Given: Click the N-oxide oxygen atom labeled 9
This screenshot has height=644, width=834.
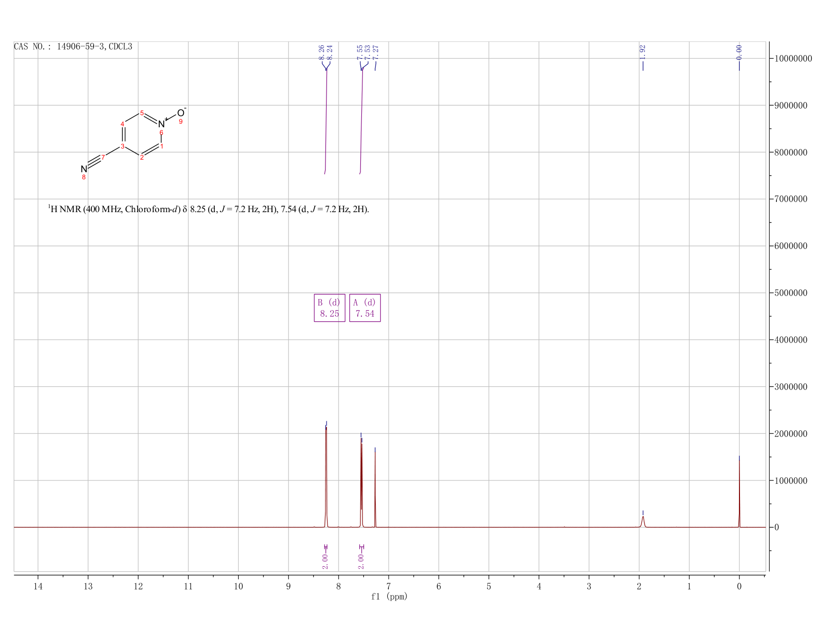Looking at the screenshot, I should (x=181, y=113).
